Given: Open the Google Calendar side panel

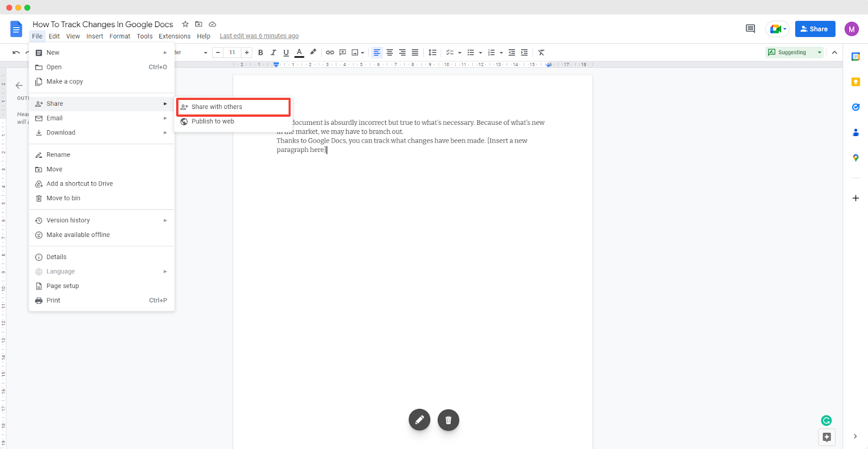Looking at the screenshot, I should [x=856, y=57].
